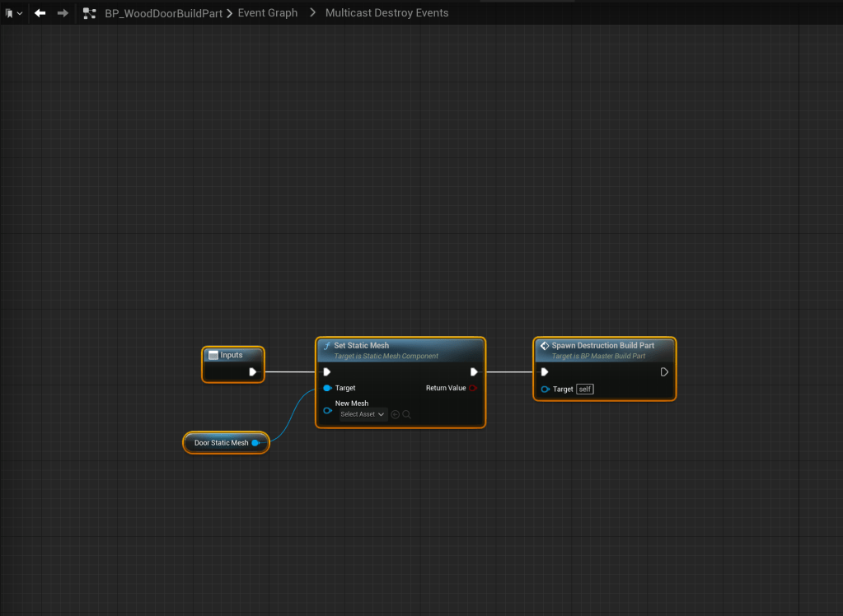Click the Door Static Mesh variable output pin

click(255, 443)
